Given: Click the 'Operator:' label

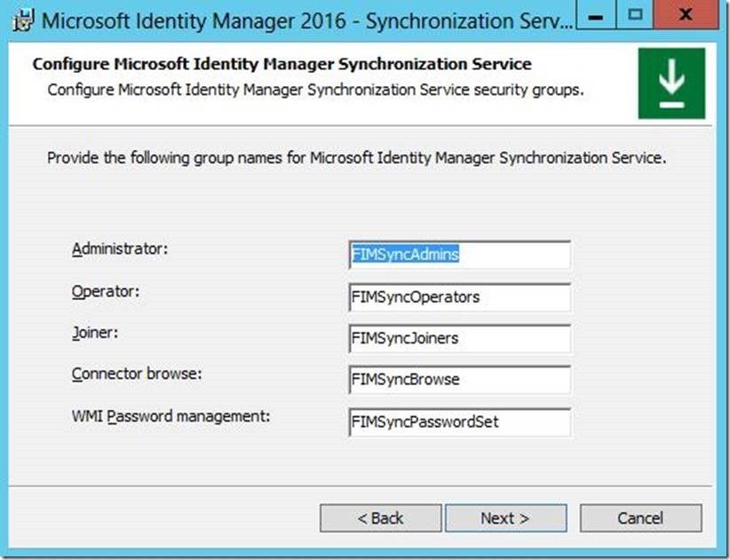Looking at the screenshot, I should click(x=106, y=292).
